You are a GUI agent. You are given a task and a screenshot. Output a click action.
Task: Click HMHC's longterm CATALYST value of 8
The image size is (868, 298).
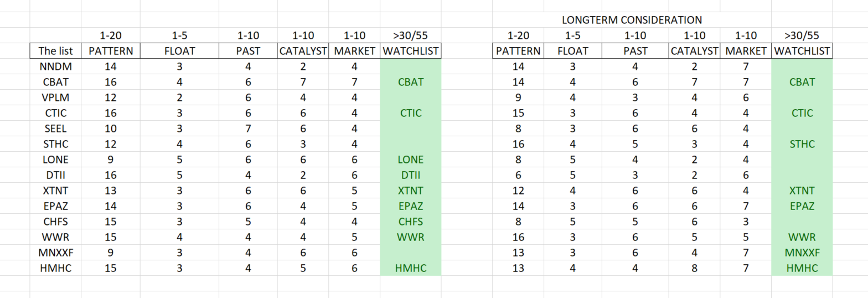coord(694,269)
